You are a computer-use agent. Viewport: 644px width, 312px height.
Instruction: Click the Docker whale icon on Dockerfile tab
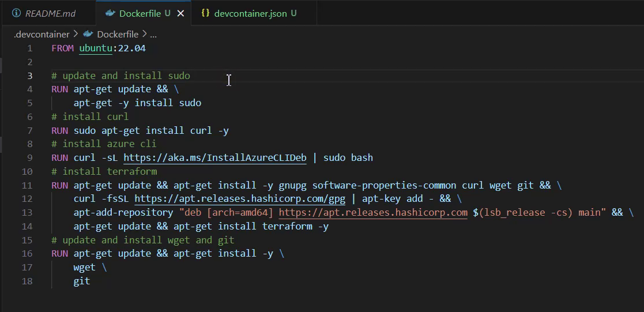coord(110,13)
